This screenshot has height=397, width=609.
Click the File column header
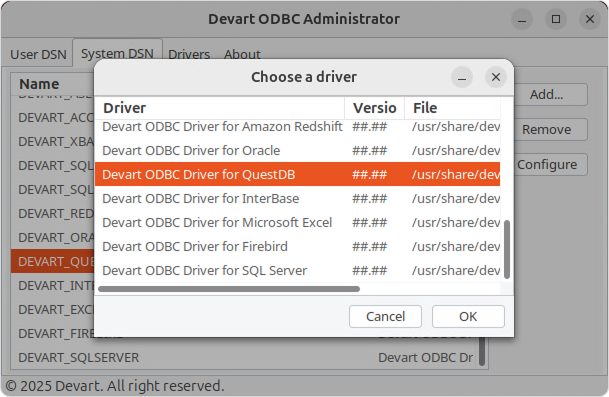[x=452, y=108]
